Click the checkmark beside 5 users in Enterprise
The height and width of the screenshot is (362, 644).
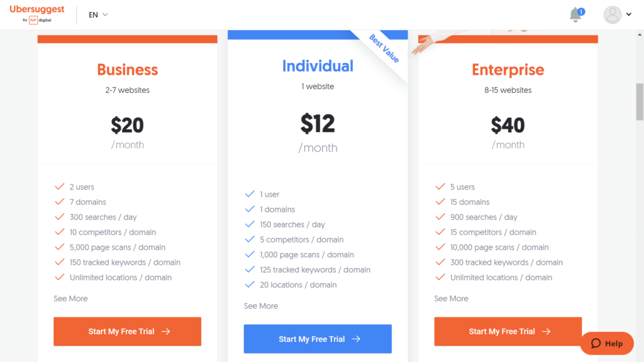coord(440,187)
